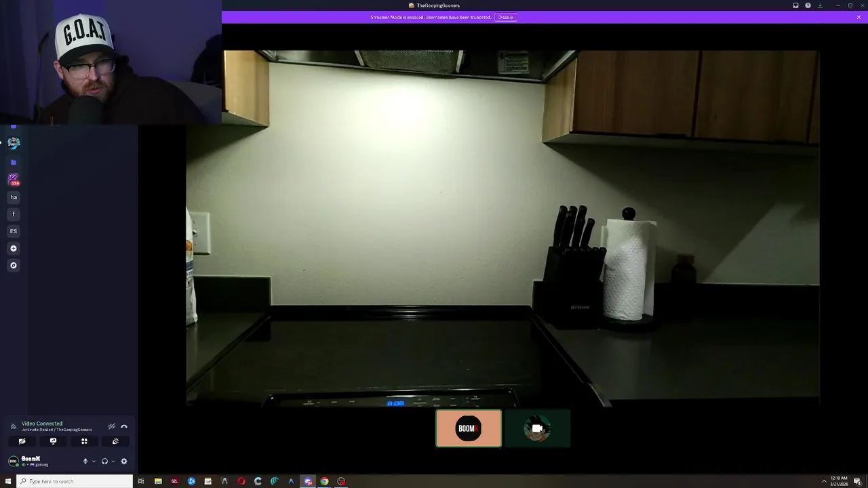Focus the 'Type here to search' box
The height and width of the screenshot is (488, 868).
(75, 481)
